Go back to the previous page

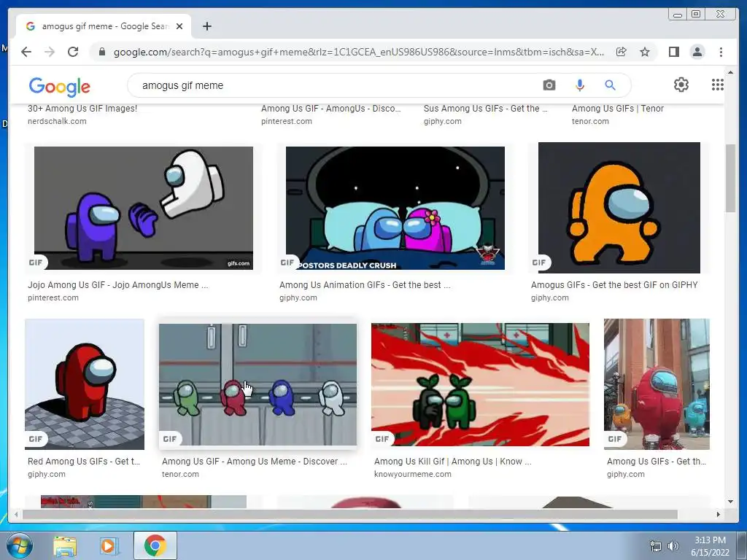[26, 52]
